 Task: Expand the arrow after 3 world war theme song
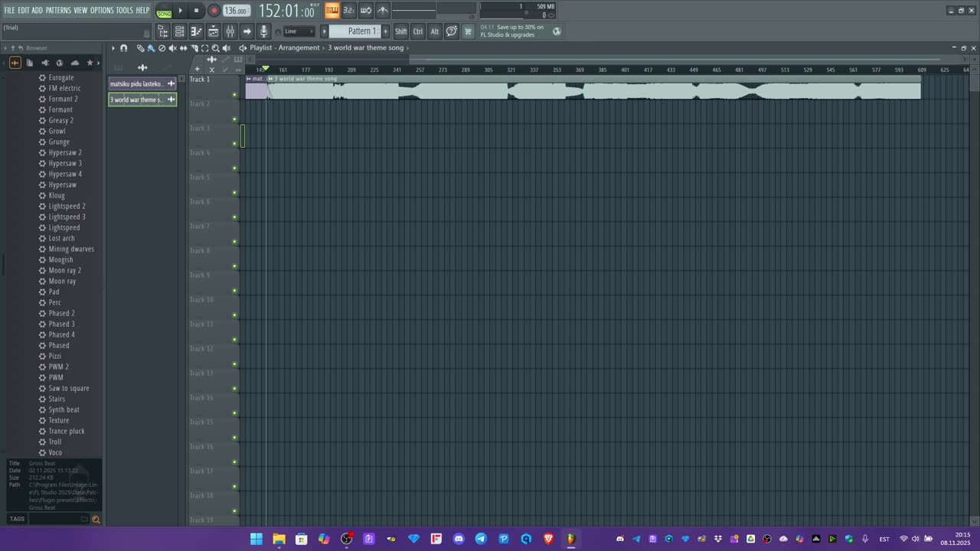[x=407, y=48]
